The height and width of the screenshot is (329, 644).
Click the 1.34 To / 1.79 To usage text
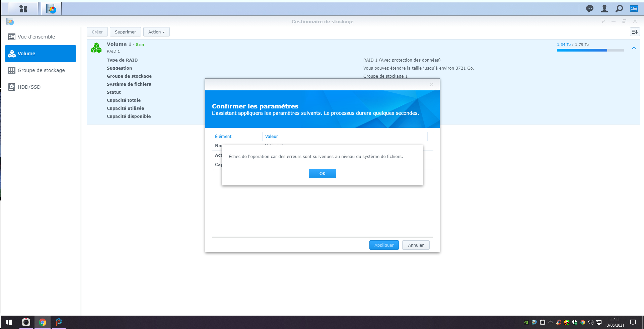coord(573,45)
